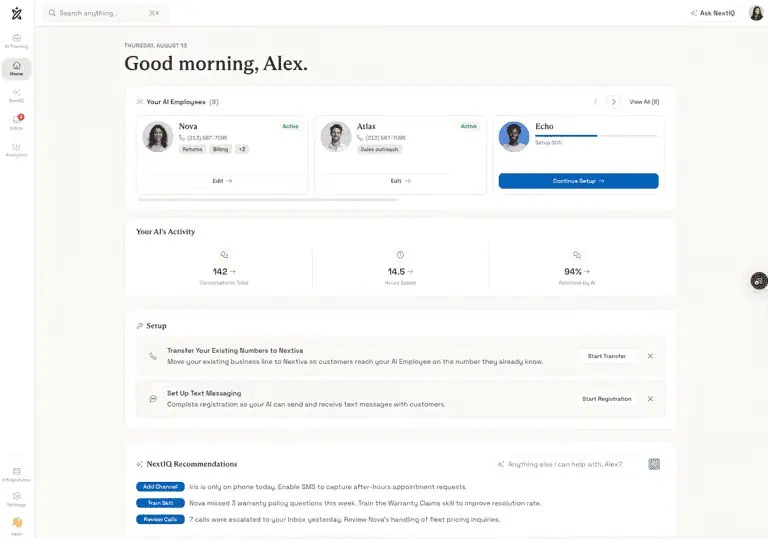Viewport: 768px width, 539px height.
Task: Click the 'Good morning, Alex.' heading
Action: coord(216,64)
